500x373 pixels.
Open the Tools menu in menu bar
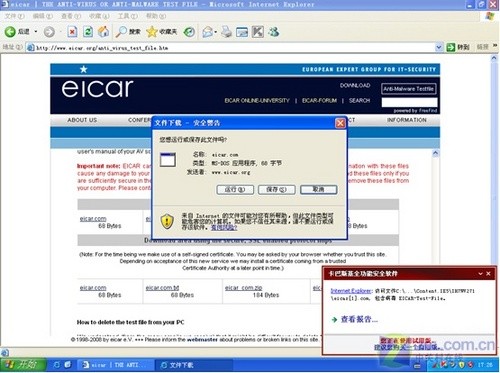[x=127, y=16]
